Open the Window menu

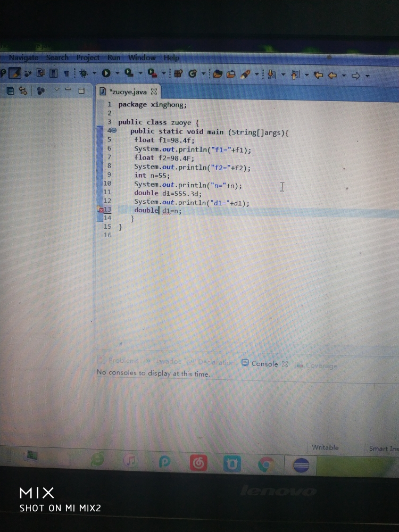coord(142,57)
